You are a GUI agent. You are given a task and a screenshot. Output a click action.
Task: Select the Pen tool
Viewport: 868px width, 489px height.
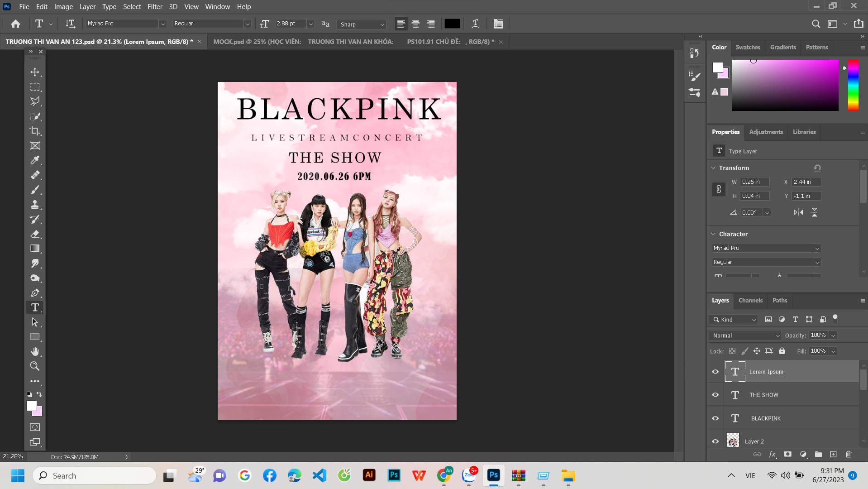coord(35,292)
